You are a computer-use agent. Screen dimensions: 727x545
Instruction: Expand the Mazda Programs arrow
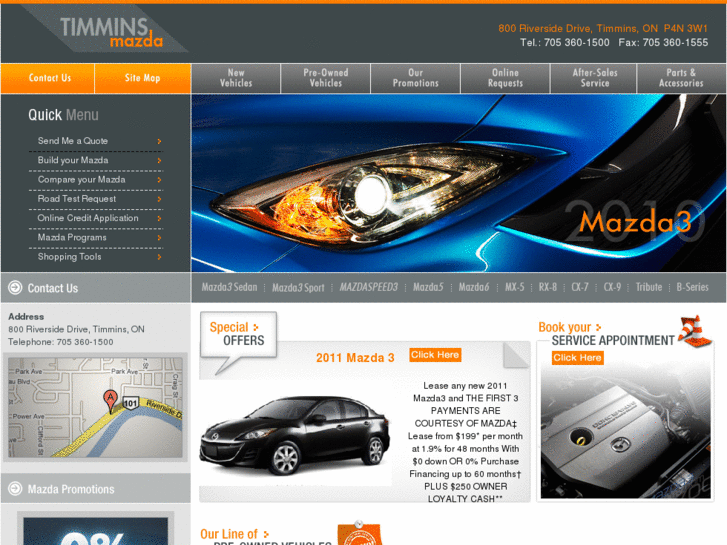(159, 238)
